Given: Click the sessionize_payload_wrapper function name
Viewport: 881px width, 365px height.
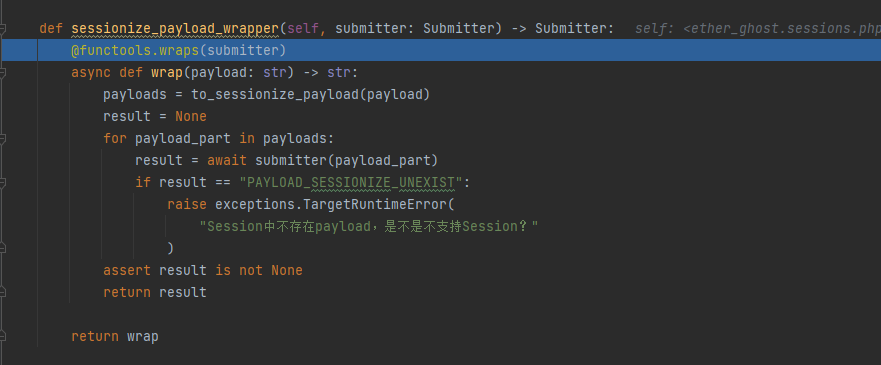Looking at the screenshot, I should pos(175,29).
